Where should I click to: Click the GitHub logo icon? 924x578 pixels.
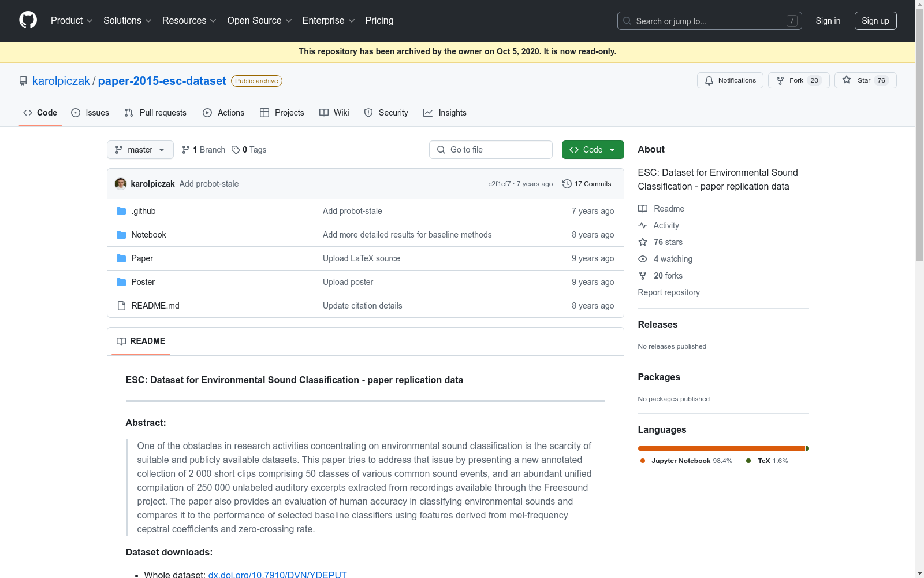point(28,20)
